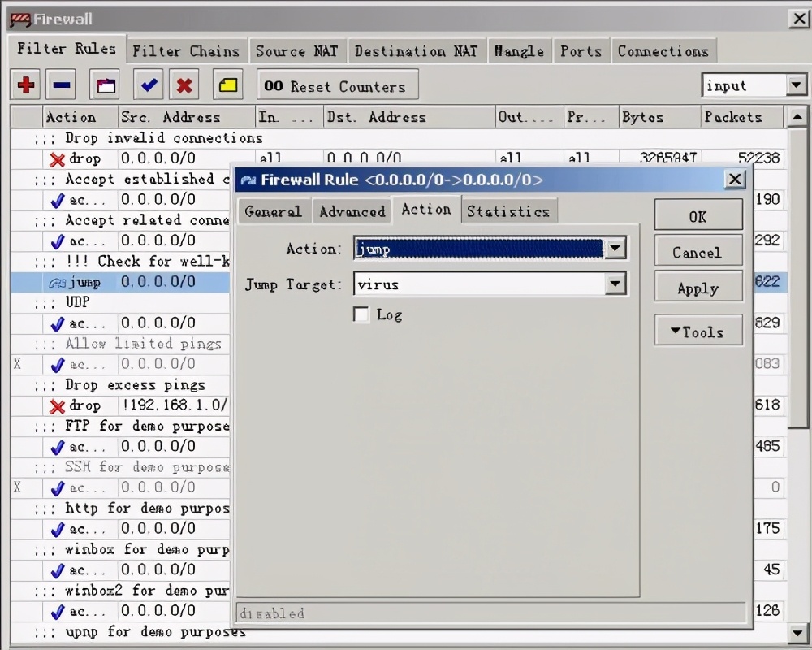Click the blue checkmark enable rule icon
812x650 pixels.
click(150, 84)
